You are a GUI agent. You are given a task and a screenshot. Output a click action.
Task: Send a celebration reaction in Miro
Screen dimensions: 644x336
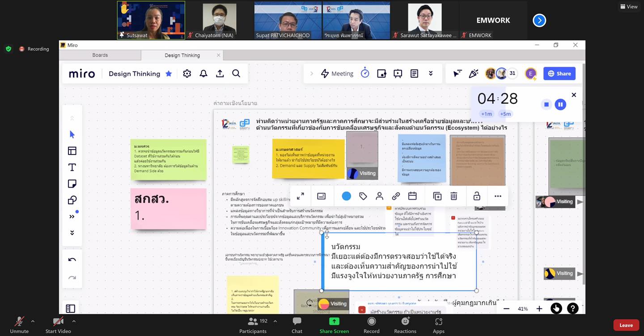click(x=474, y=74)
